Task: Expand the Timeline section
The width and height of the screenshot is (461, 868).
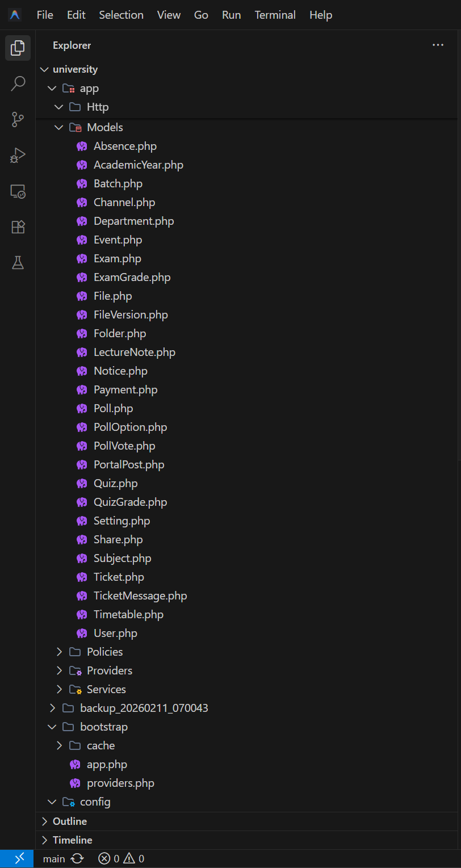Action: click(x=72, y=840)
